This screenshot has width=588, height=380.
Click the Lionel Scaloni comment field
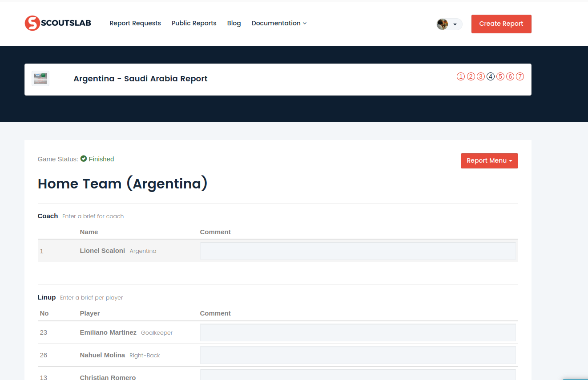tap(358, 251)
